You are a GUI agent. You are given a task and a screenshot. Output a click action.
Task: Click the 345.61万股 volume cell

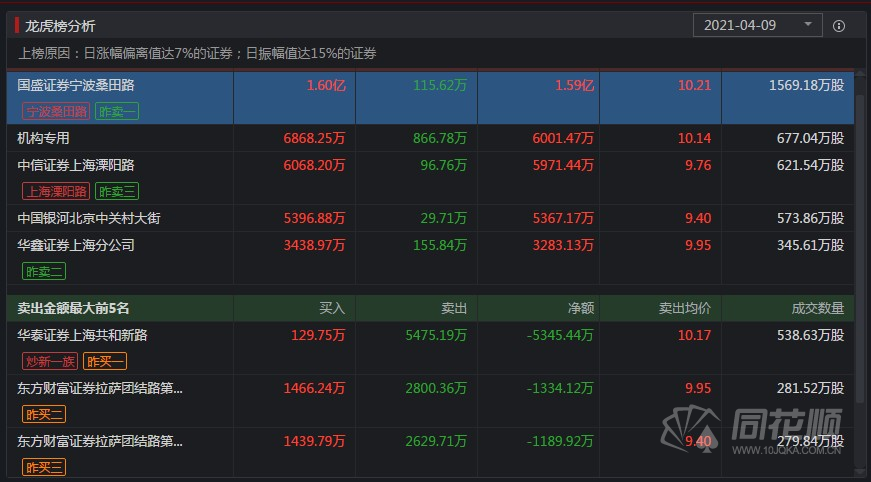tap(810, 245)
